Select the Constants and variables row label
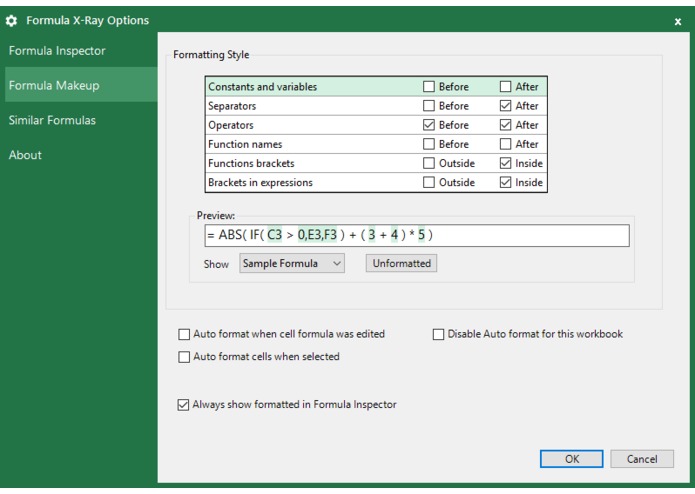This screenshot has width=695, height=494. (x=262, y=87)
